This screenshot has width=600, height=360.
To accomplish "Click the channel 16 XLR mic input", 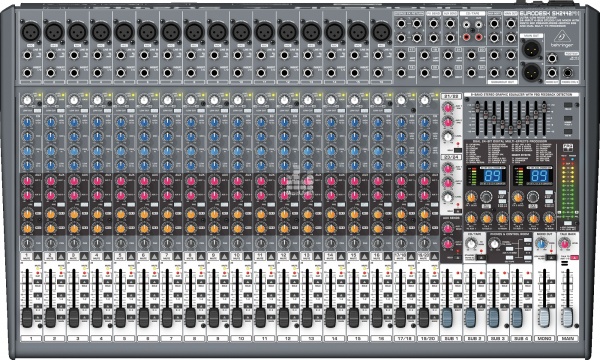I will pos(382,32).
